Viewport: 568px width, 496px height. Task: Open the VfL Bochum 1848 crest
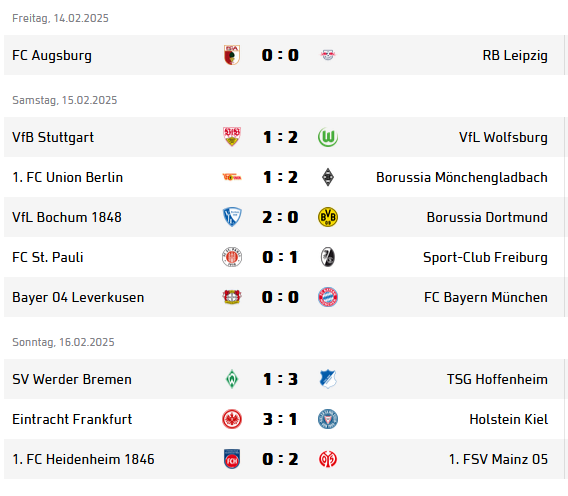click(232, 217)
